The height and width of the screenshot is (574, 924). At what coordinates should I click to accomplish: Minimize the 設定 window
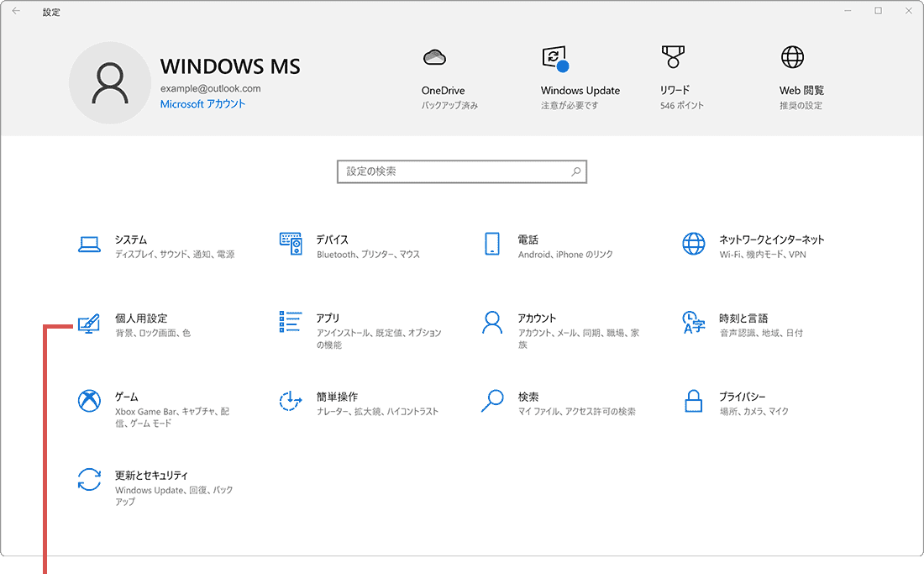pos(848,11)
